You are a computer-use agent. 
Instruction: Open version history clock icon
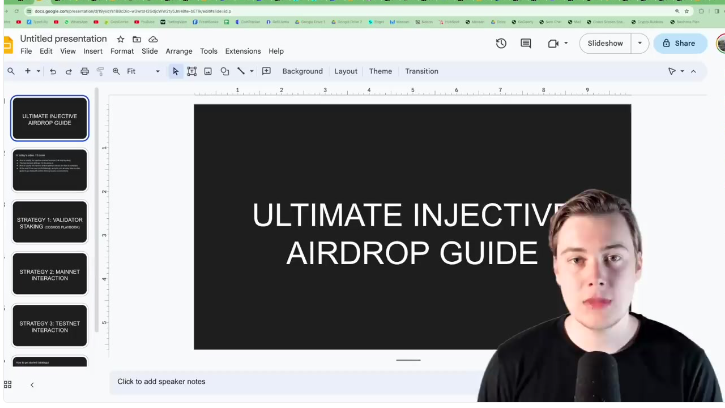(501, 43)
